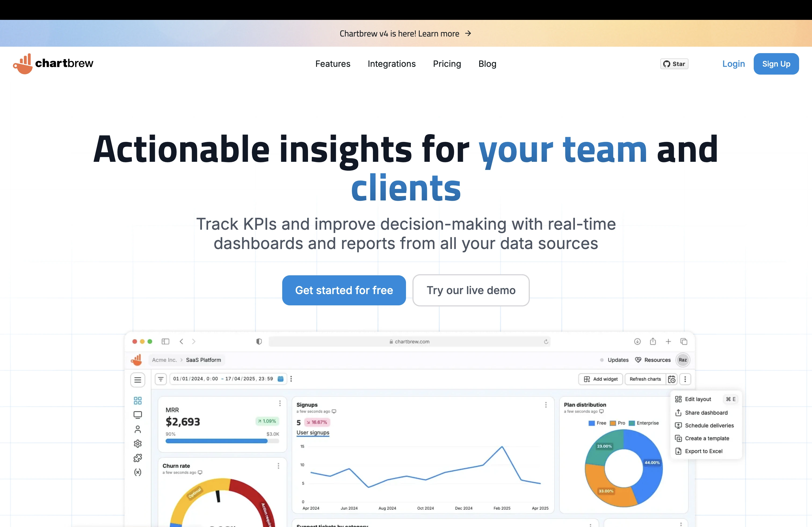Open the settings gear in the sidebar

click(x=138, y=444)
